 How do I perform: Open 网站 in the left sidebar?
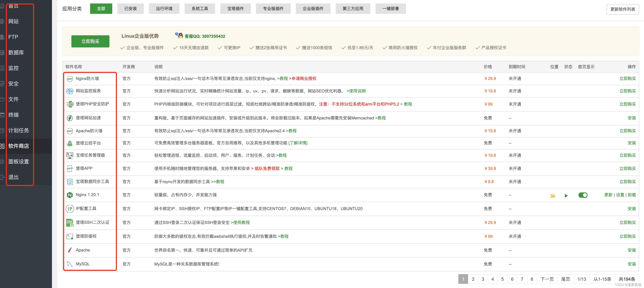(14, 21)
